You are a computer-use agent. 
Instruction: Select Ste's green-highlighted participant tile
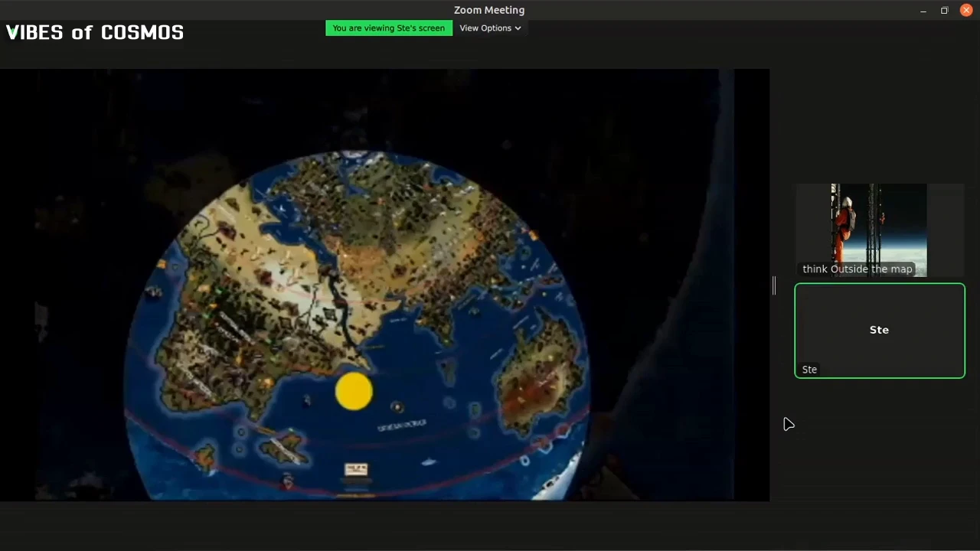pos(879,330)
